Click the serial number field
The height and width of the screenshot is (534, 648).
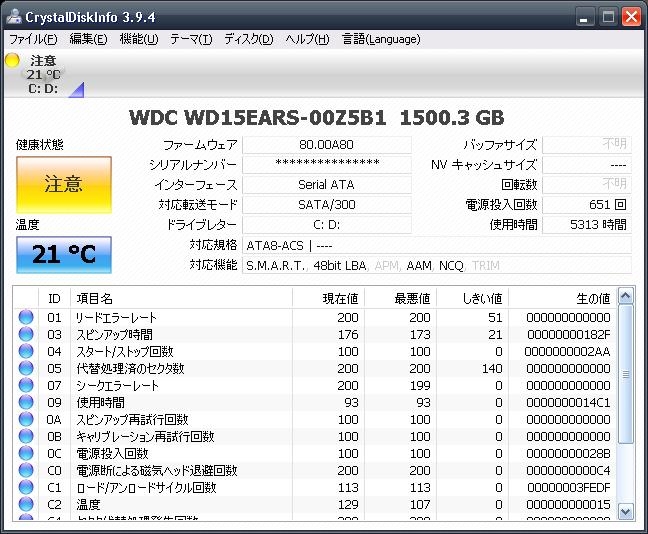(326, 164)
